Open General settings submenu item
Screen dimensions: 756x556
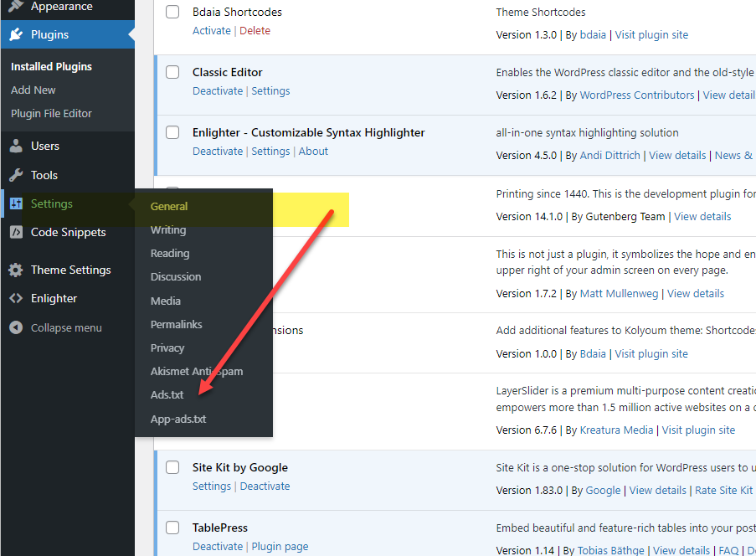pyautogui.click(x=169, y=206)
